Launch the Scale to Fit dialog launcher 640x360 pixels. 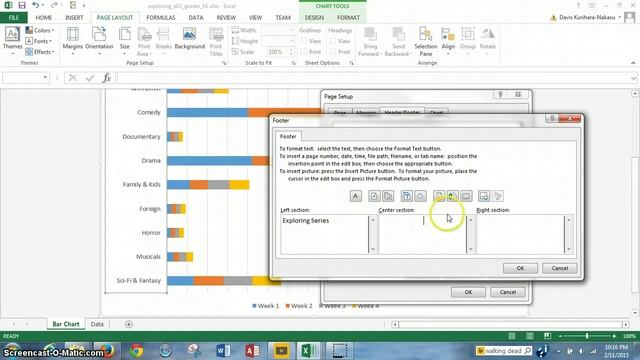point(293,63)
